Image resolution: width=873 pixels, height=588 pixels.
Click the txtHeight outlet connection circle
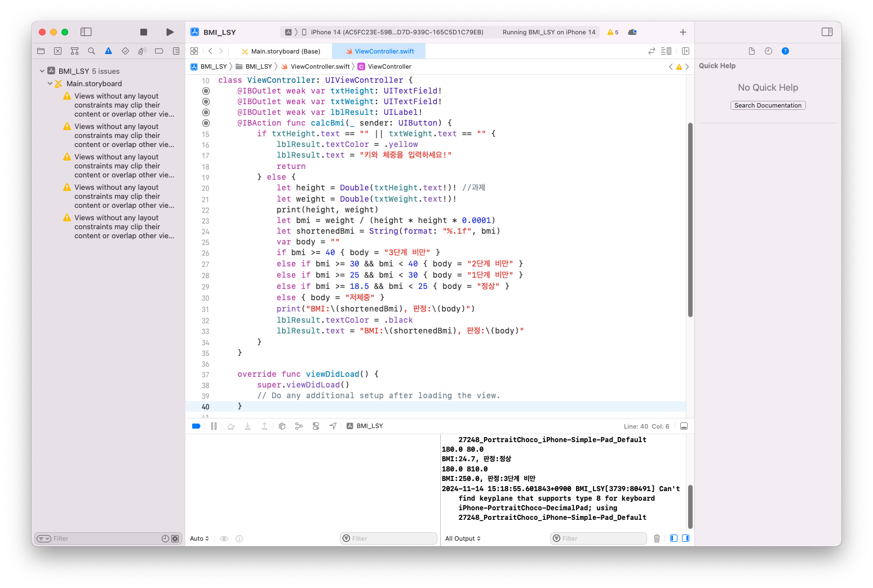(x=206, y=91)
